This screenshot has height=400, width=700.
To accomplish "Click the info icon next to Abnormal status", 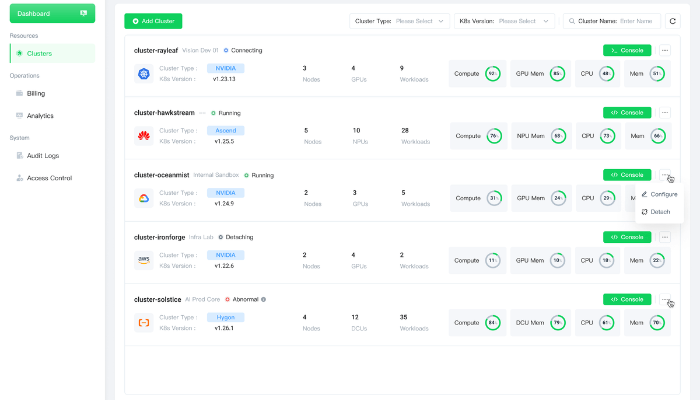I will point(264,299).
